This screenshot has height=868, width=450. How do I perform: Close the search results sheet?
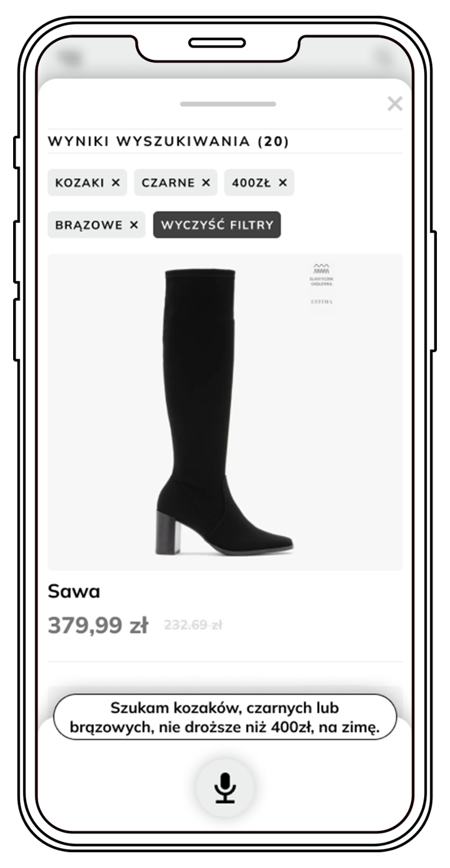395,103
